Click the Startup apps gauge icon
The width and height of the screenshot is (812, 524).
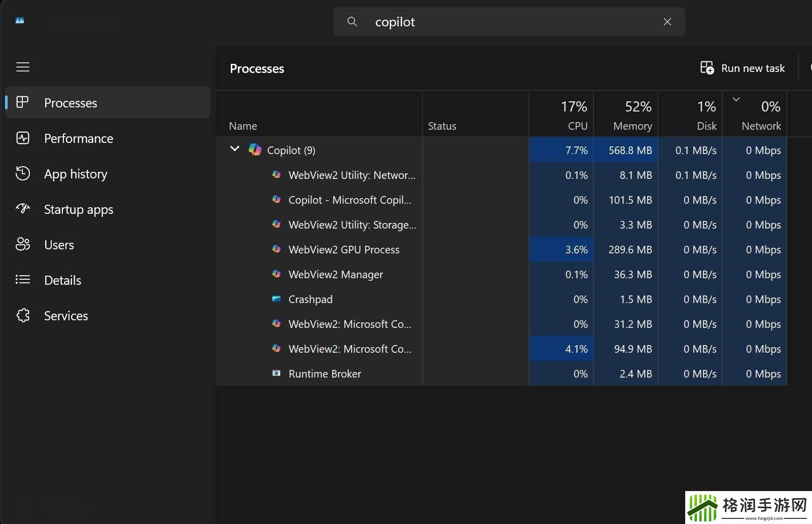[23, 209]
